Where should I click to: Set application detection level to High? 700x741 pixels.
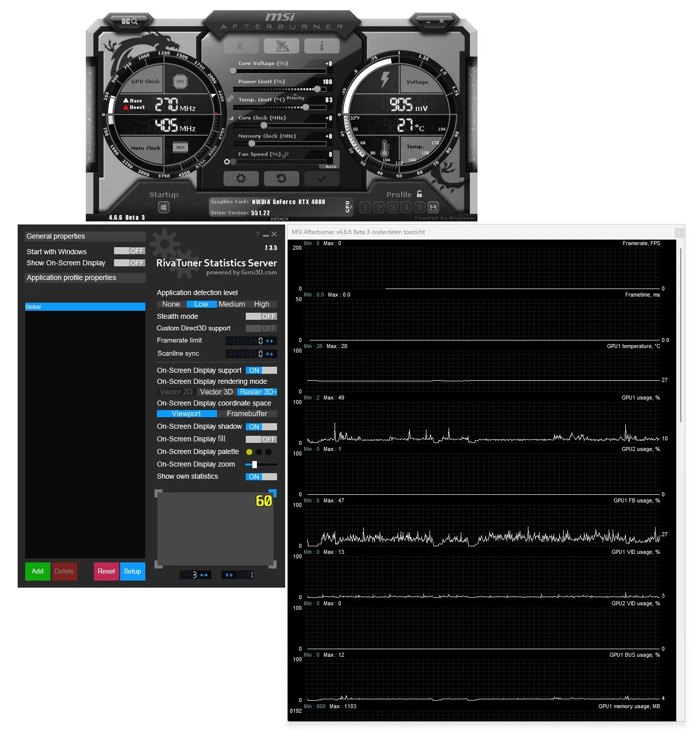(x=262, y=304)
